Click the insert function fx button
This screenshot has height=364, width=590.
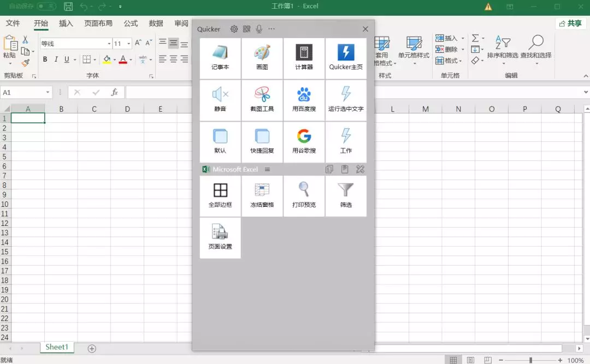tap(114, 92)
